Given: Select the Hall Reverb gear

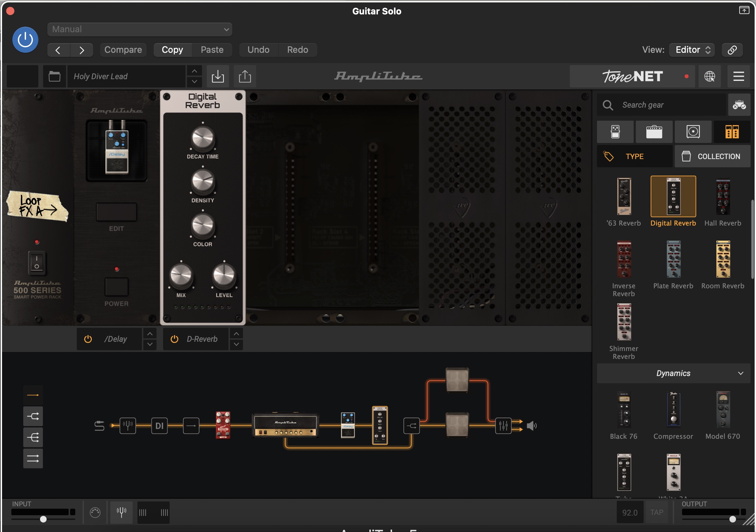Looking at the screenshot, I should point(723,202).
